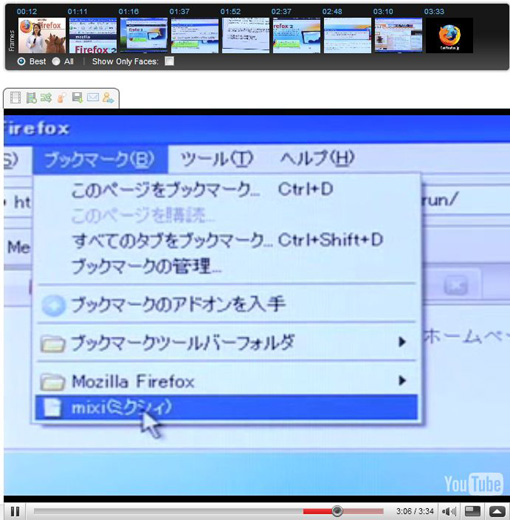This screenshot has width=510, height=520.
Task: Choose ブックマークの管理 menu entry
Action: [227, 267]
